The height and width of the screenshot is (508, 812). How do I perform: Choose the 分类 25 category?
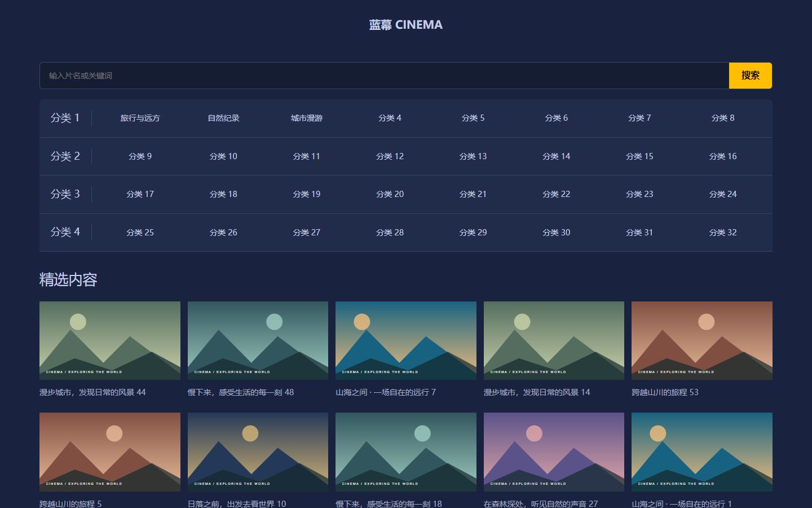140,233
